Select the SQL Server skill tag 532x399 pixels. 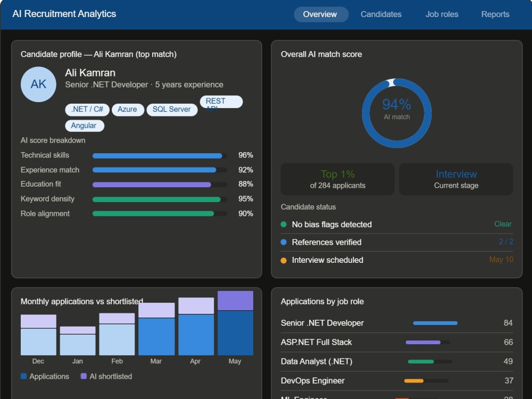pos(172,109)
